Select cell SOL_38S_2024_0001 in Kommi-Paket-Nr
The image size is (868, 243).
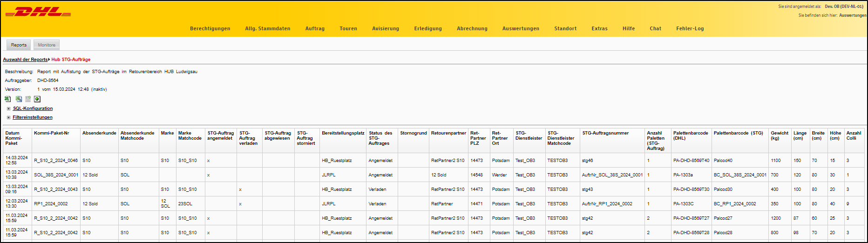click(56, 175)
